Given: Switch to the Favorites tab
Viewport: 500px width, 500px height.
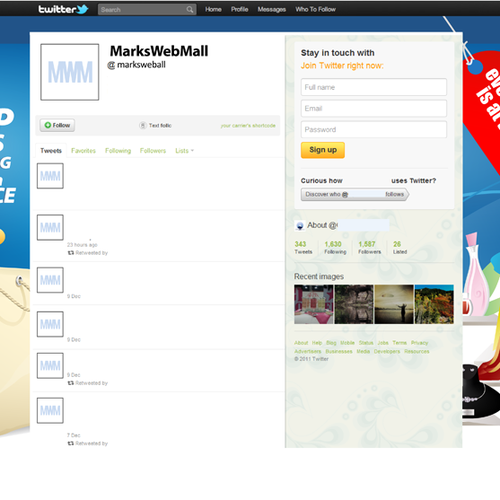Looking at the screenshot, I should 83,151.
